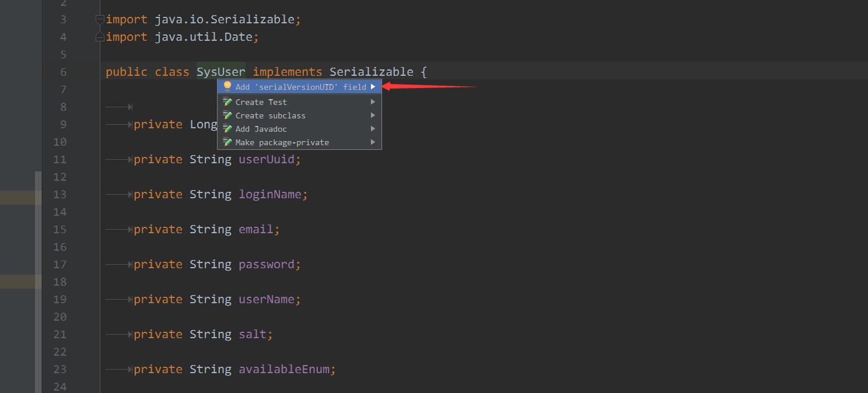The width and height of the screenshot is (868, 393).
Task: Click the yellow marker beside line 13
Action: 20,198
